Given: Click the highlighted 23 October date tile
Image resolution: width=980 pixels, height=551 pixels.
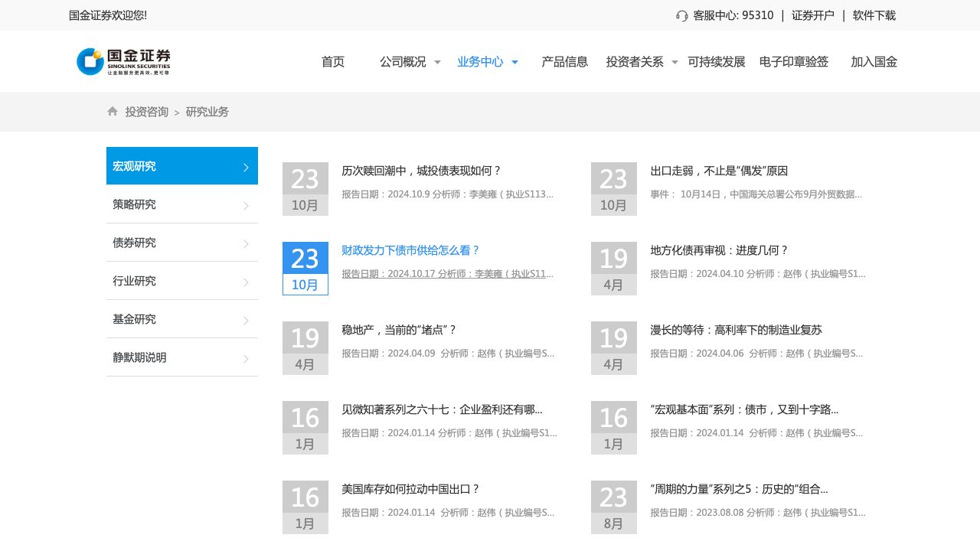Looking at the screenshot, I should click(x=305, y=269).
